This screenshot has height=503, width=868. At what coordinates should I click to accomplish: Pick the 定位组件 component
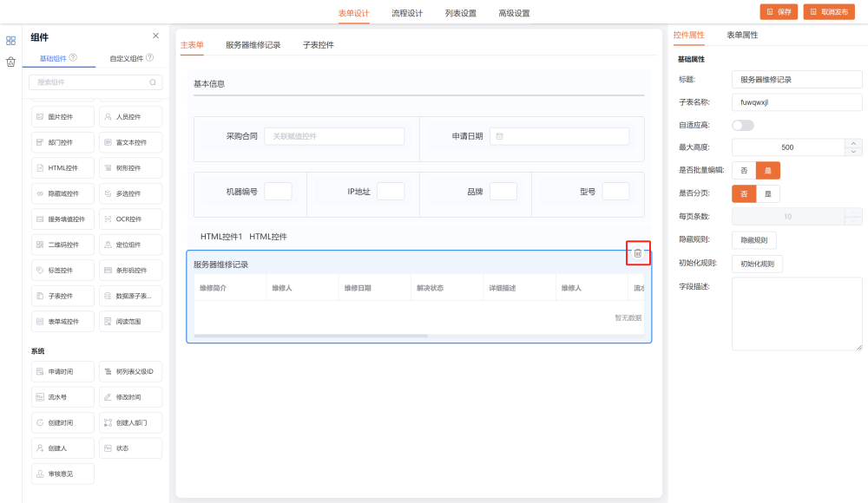pos(129,245)
